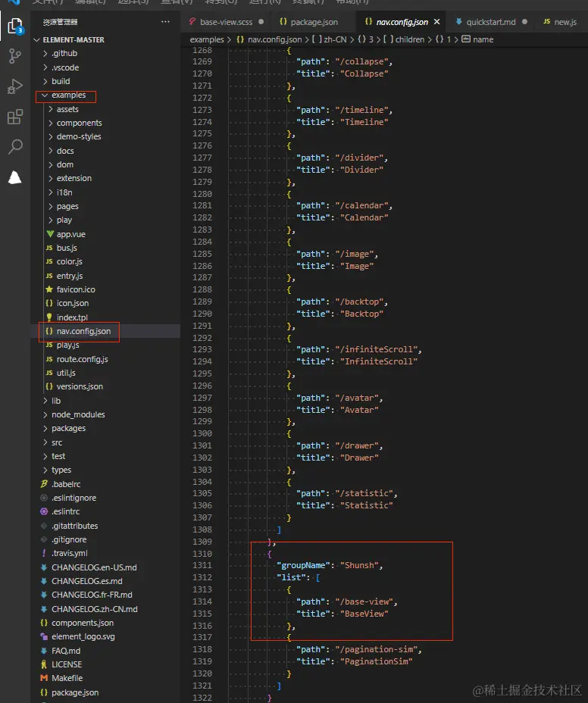
Task: Open util.js file
Action: [66, 373]
